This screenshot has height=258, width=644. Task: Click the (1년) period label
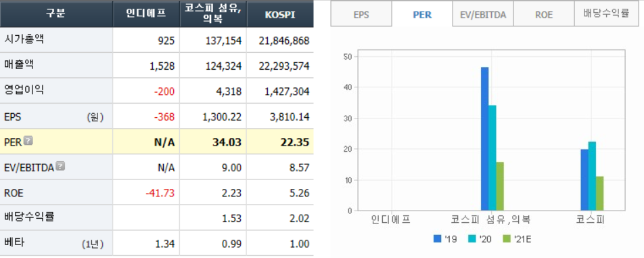point(93,244)
